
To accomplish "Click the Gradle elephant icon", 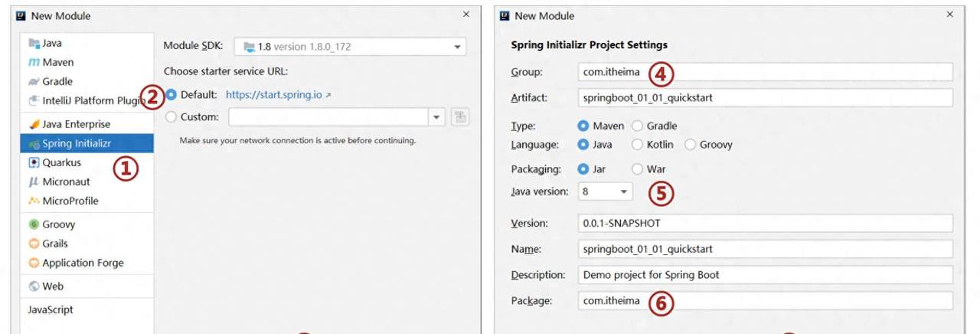I will [x=34, y=82].
